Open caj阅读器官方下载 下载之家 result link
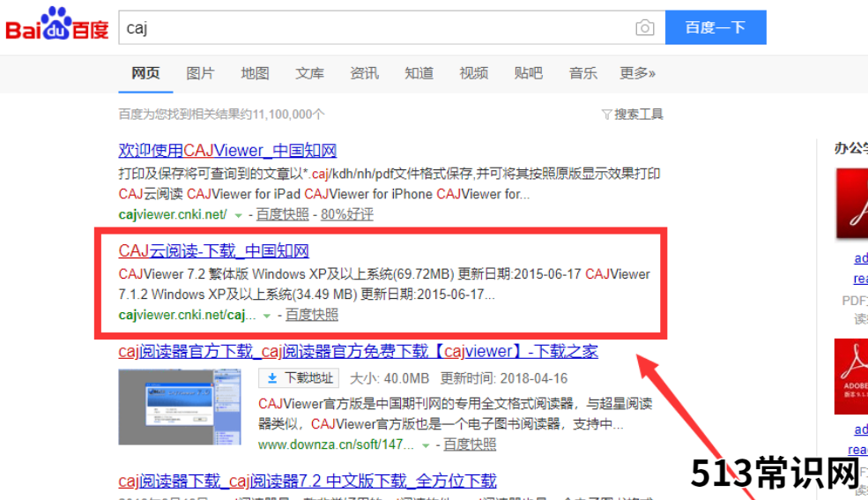 pyautogui.click(x=358, y=351)
